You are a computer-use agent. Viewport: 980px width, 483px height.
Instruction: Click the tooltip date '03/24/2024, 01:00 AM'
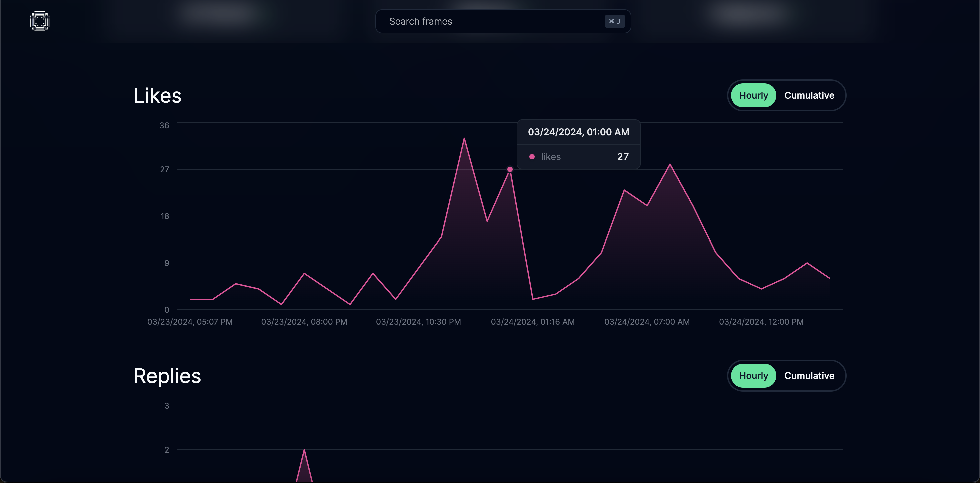(x=578, y=132)
